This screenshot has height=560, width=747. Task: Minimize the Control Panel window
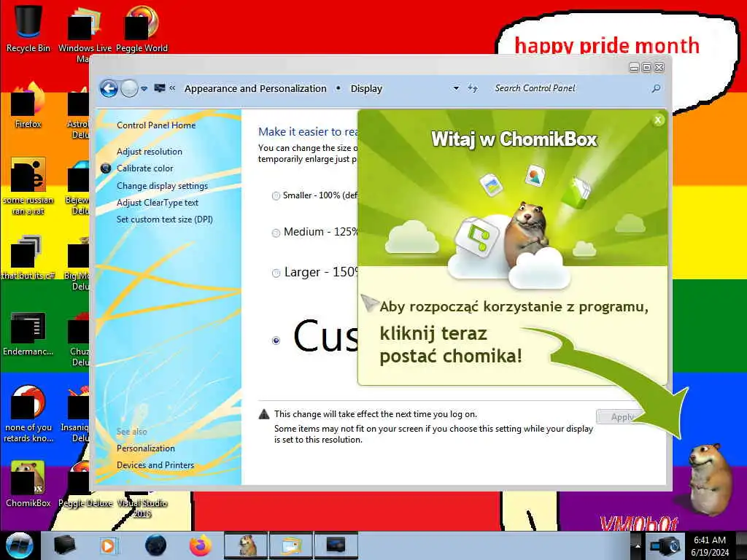[x=634, y=68]
